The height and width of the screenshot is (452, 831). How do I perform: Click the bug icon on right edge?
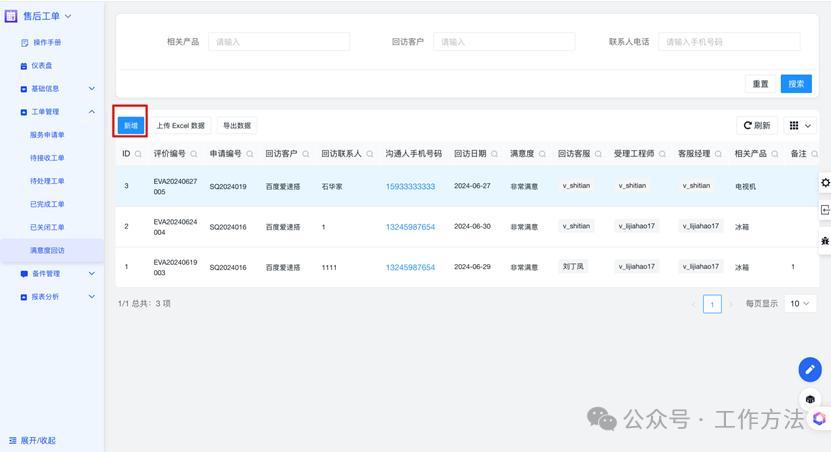pos(825,241)
